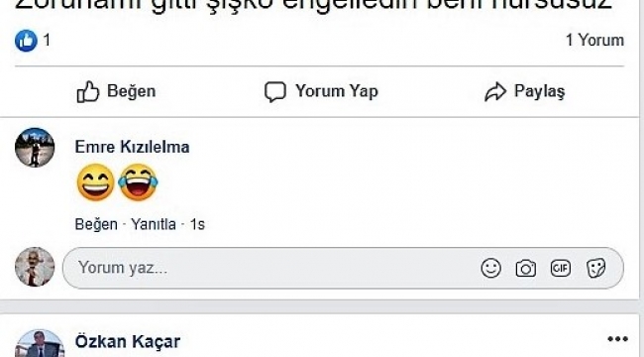Reply to comment with Yanıtla

click(x=154, y=224)
